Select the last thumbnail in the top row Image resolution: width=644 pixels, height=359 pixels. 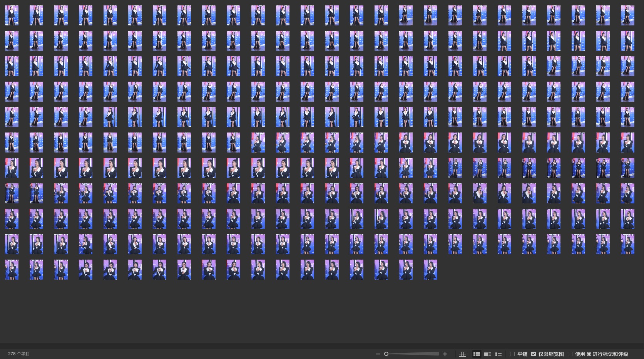click(x=627, y=15)
